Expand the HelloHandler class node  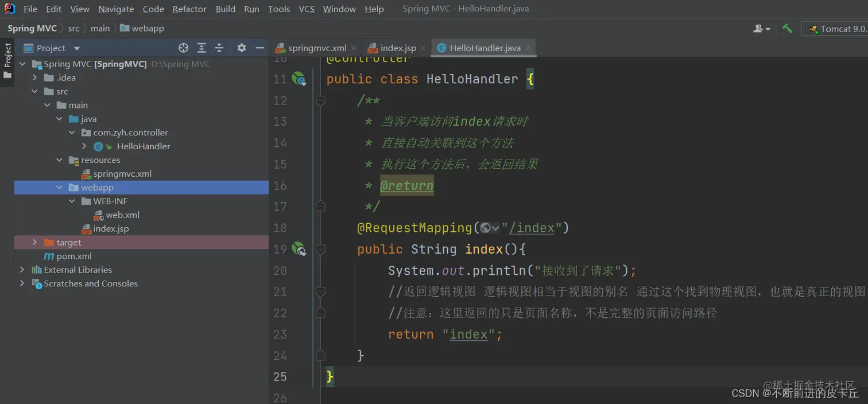84,147
